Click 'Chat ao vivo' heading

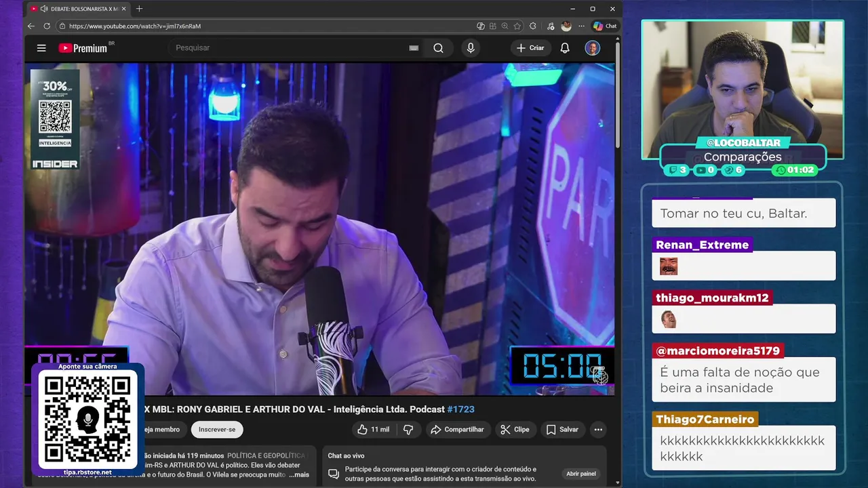(346, 456)
